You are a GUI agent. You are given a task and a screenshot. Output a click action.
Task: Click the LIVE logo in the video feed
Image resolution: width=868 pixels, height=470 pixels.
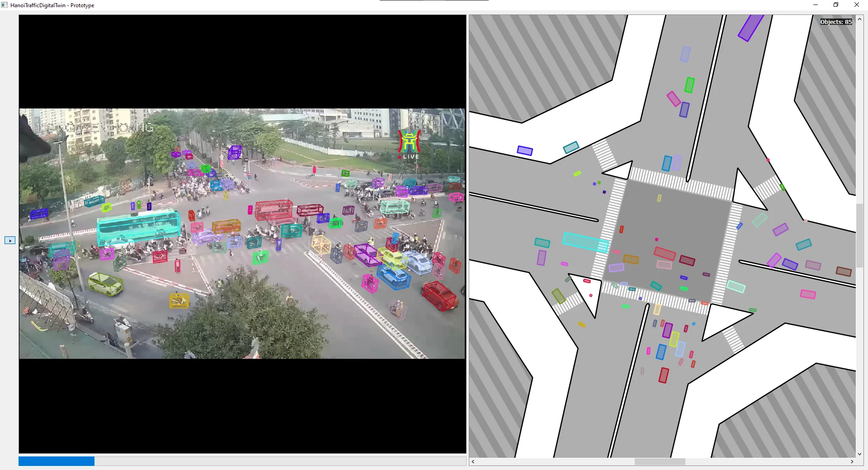(409, 145)
